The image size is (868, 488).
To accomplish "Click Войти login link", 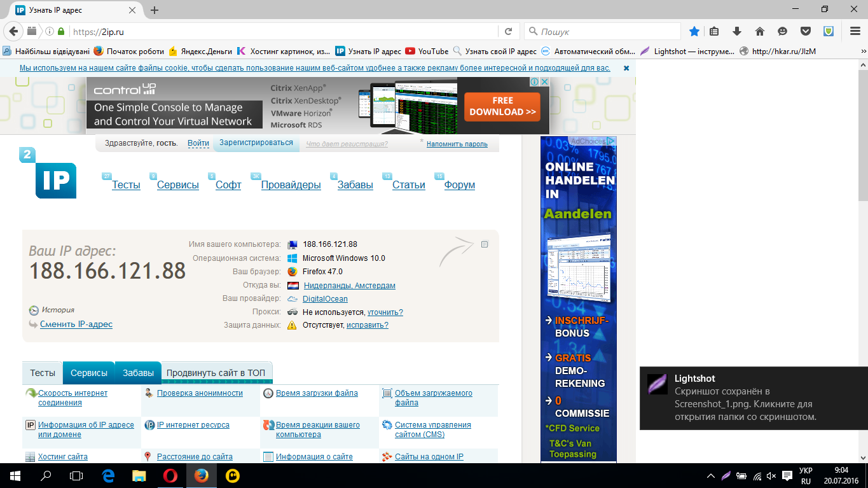I will click(x=198, y=144).
